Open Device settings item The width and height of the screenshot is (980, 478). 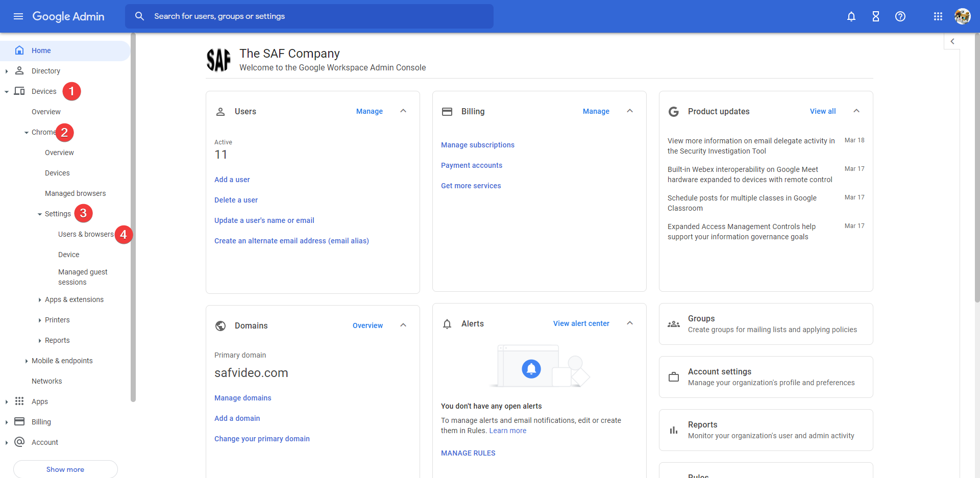coord(68,255)
